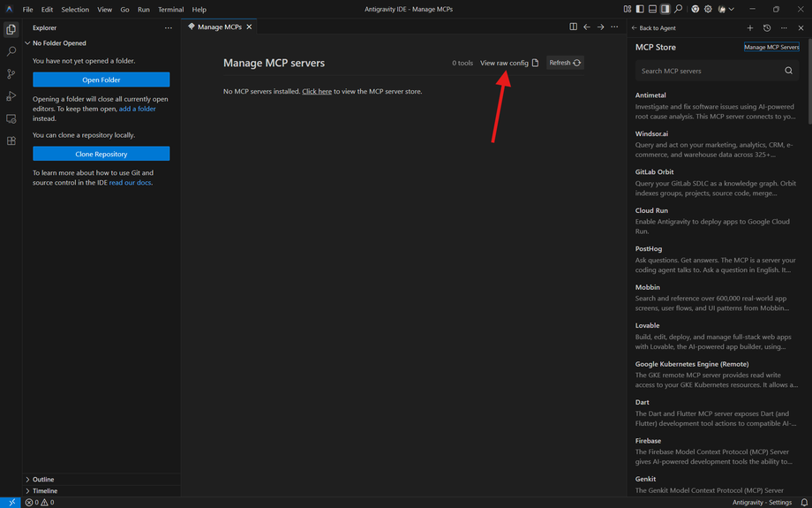
Task: Start new conversation with plus icon
Action: [750, 28]
